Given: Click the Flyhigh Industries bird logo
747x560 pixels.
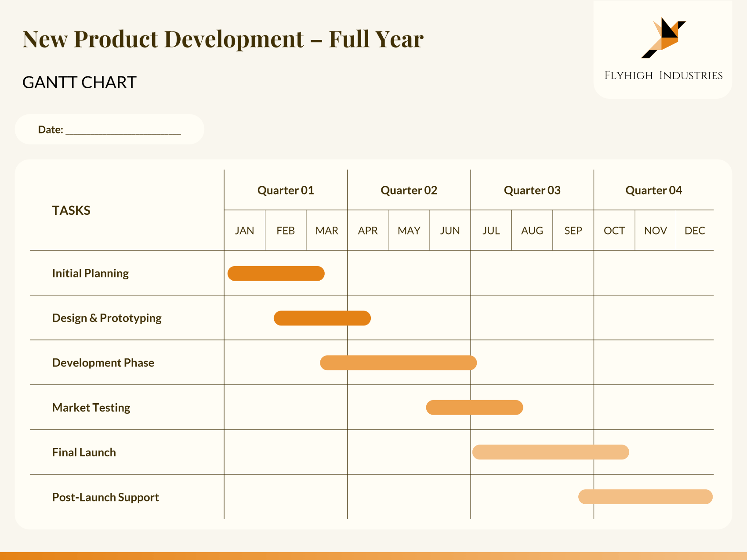Looking at the screenshot, I should point(663,37).
